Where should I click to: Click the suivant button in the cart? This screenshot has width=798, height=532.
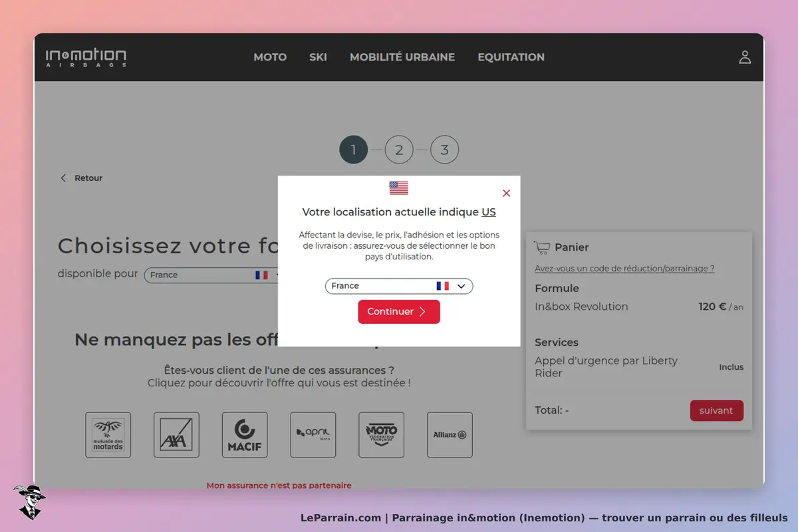(716, 410)
